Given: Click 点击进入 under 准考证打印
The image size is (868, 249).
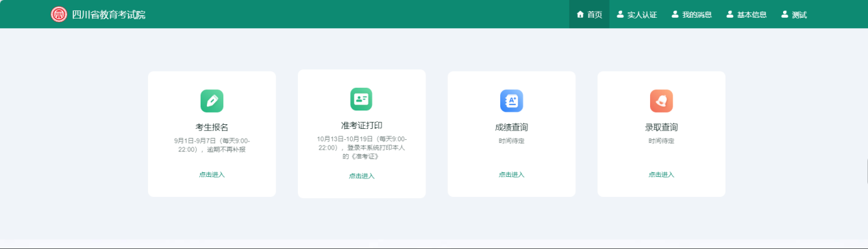Looking at the screenshot, I should pyautogui.click(x=362, y=176).
